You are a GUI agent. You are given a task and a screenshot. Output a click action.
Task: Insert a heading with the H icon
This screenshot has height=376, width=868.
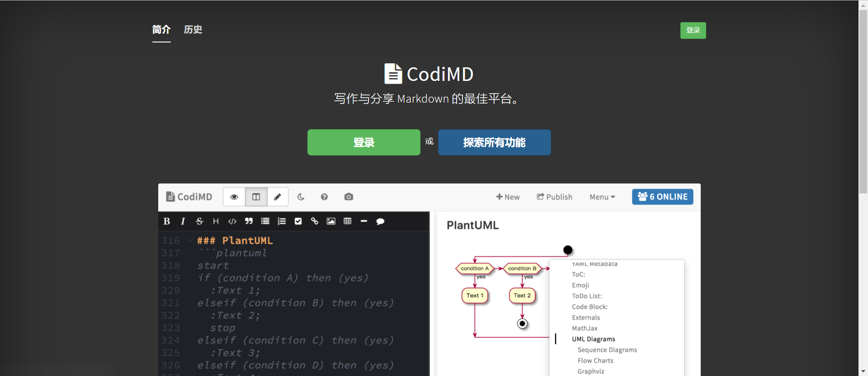tap(216, 221)
